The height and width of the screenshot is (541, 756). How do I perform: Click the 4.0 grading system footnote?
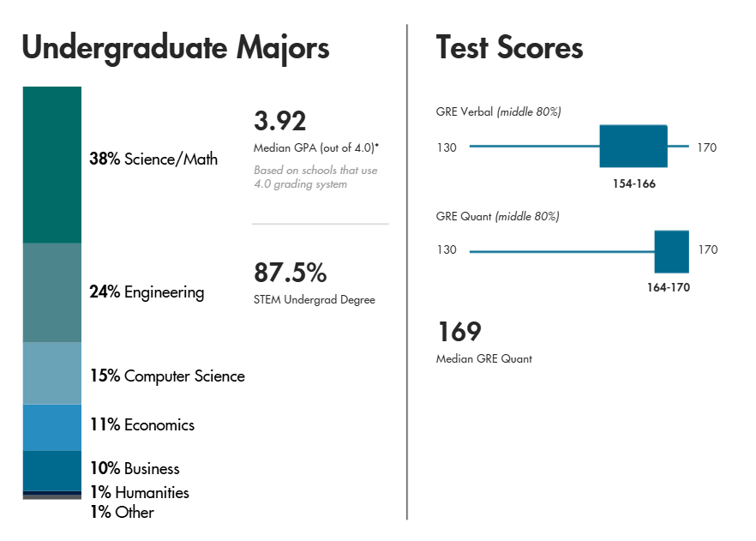pyautogui.click(x=315, y=177)
